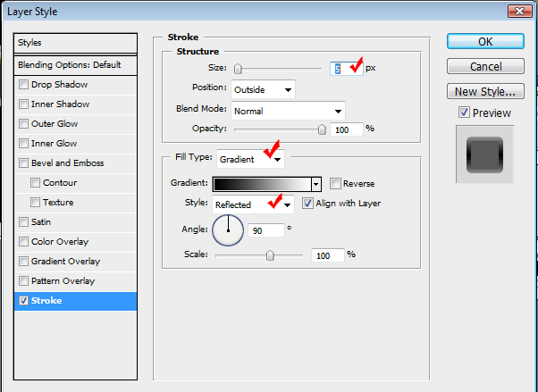Enable the Outer Glow effect checkbox
538x392 pixels.
(x=23, y=123)
